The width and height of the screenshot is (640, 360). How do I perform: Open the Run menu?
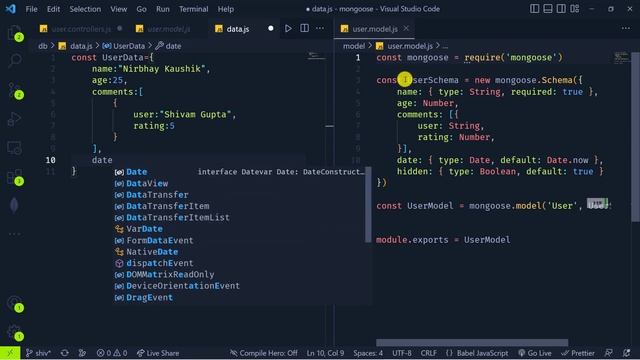point(162,9)
